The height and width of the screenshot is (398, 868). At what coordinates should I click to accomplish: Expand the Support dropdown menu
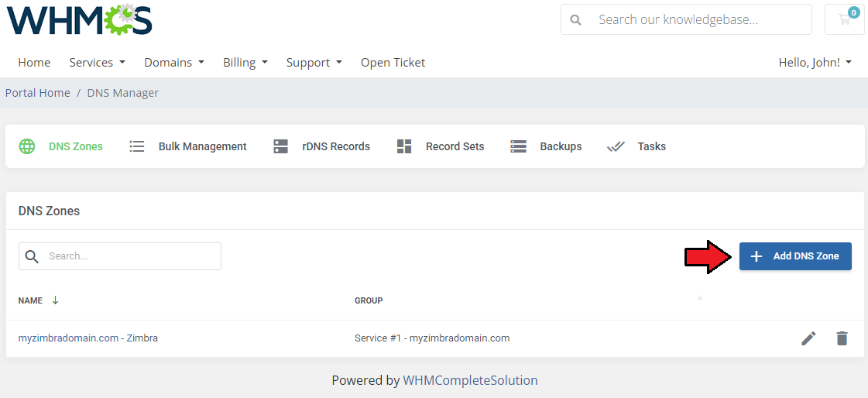click(314, 63)
